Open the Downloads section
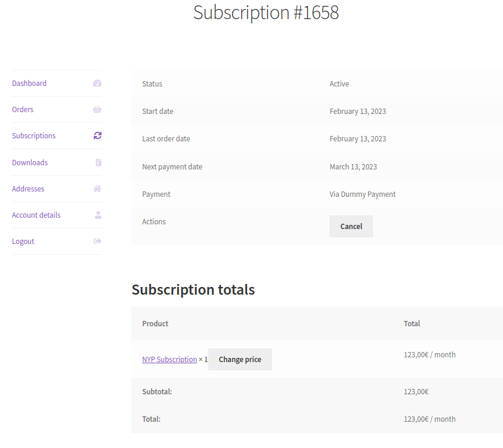Screen dimensions: 503x448 pyautogui.click(x=30, y=162)
